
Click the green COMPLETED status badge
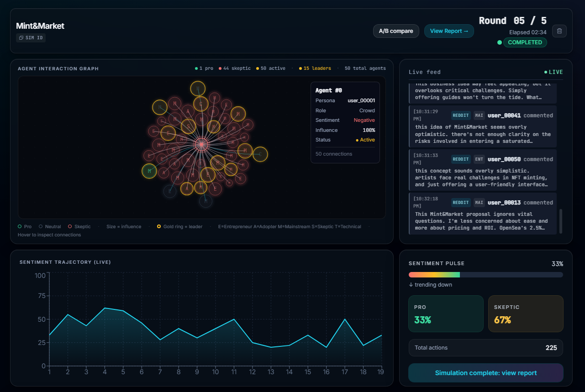tap(525, 42)
